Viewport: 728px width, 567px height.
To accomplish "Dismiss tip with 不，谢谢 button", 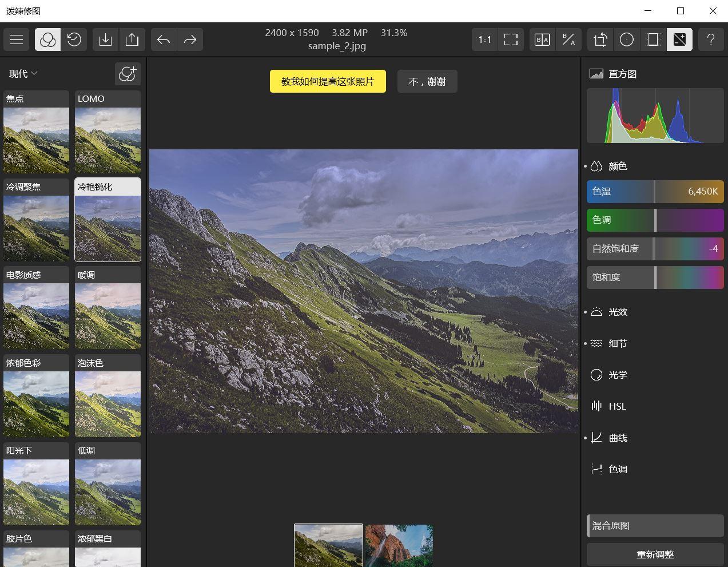I will coord(427,81).
